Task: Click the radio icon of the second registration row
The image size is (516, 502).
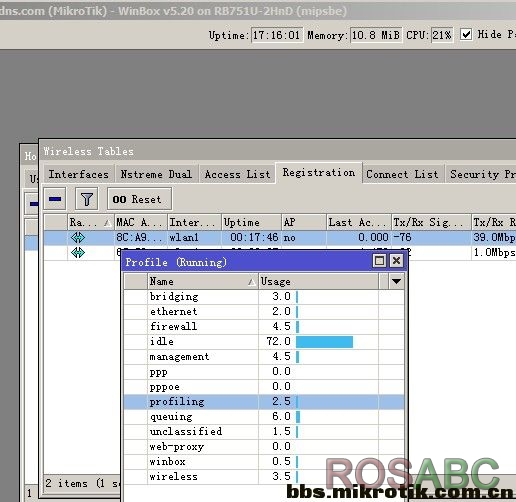Action: point(78,253)
